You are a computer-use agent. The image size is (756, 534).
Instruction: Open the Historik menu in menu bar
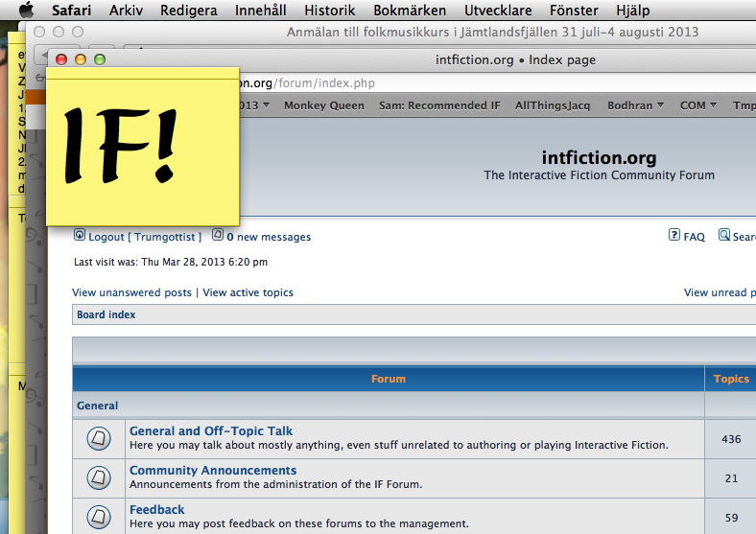click(x=329, y=11)
